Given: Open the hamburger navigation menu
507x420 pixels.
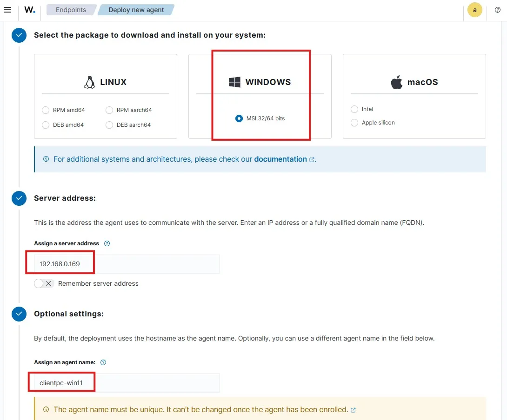Looking at the screenshot, I should (7, 10).
